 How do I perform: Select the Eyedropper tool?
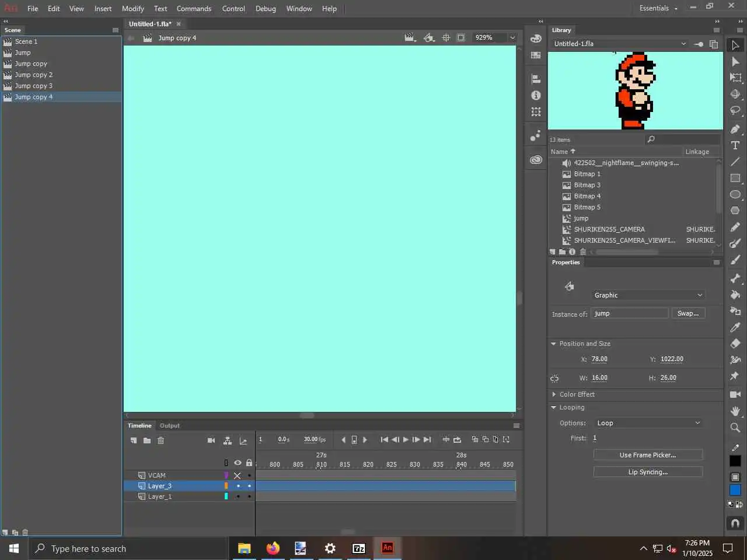(735, 327)
